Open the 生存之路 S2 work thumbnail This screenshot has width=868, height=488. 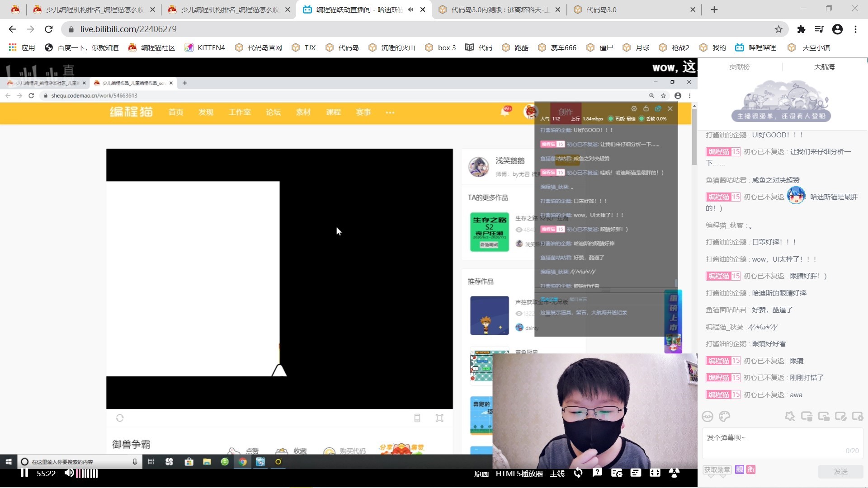click(490, 232)
